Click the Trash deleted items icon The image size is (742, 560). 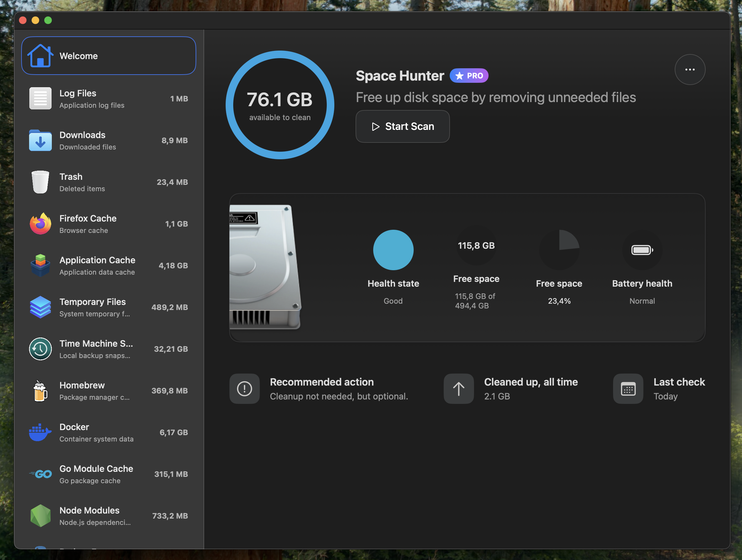click(40, 182)
